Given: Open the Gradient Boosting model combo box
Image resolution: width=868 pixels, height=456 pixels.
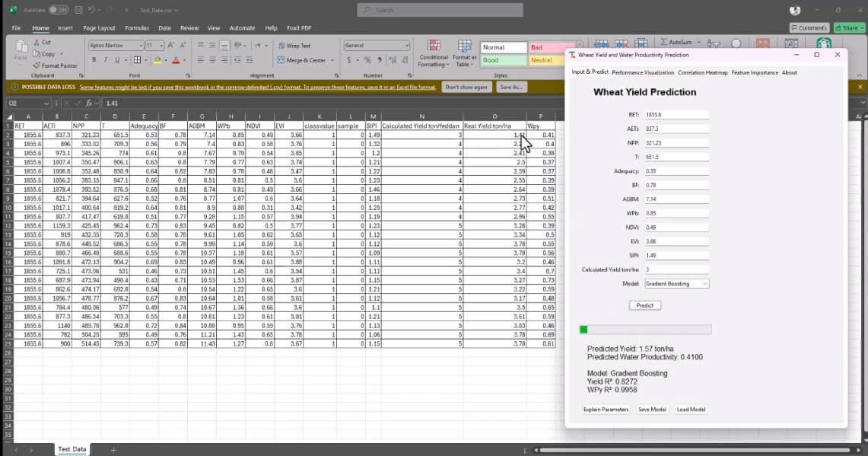Looking at the screenshot, I should click(x=676, y=284).
